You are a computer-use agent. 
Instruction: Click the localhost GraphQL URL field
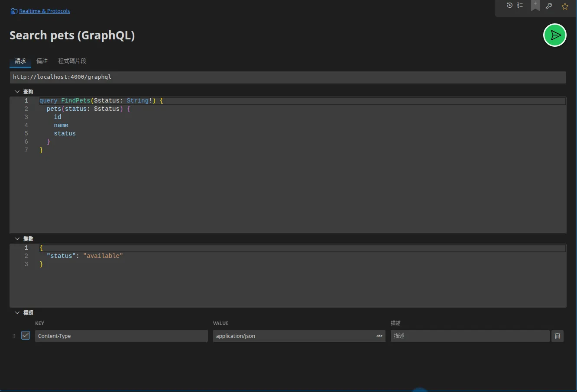point(288,77)
